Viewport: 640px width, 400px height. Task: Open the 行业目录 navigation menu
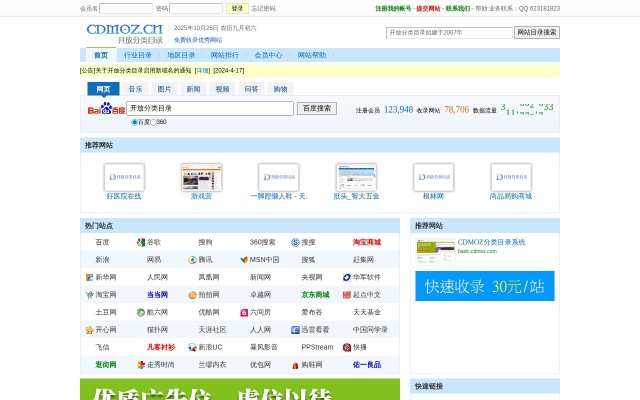[x=138, y=55]
